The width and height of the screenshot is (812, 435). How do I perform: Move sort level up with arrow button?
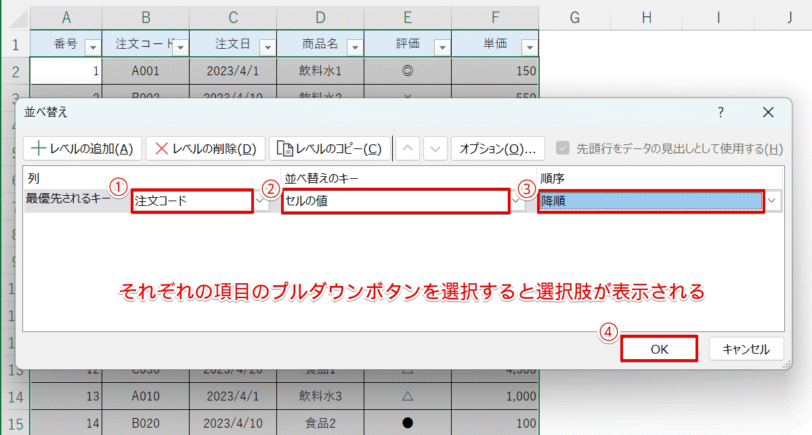tap(408, 149)
